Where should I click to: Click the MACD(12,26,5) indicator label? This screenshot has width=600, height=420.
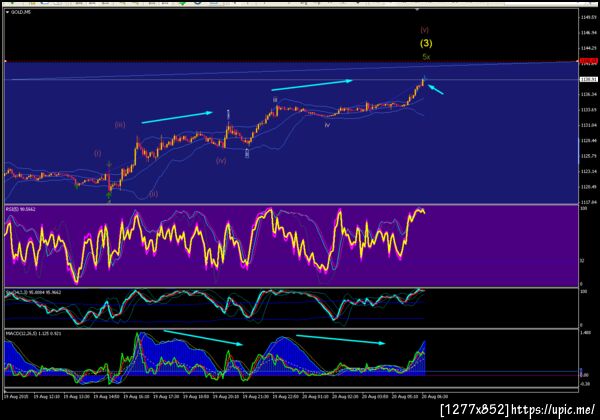pos(33,334)
